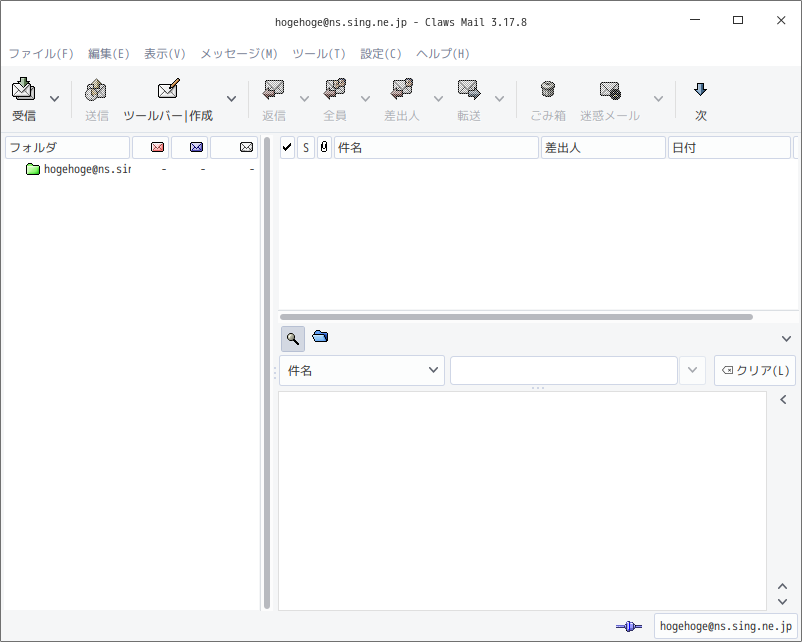This screenshot has width=802, height=642.
Task: Click the vertical pane divider scrollbar
Action: point(266,373)
